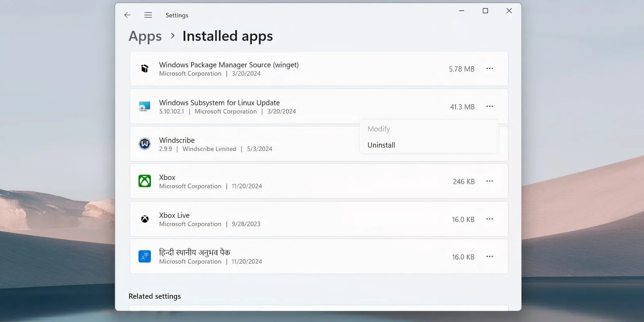The height and width of the screenshot is (322, 644).
Task: Click the Xbox Live app icon
Action: [x=145, y=219]
